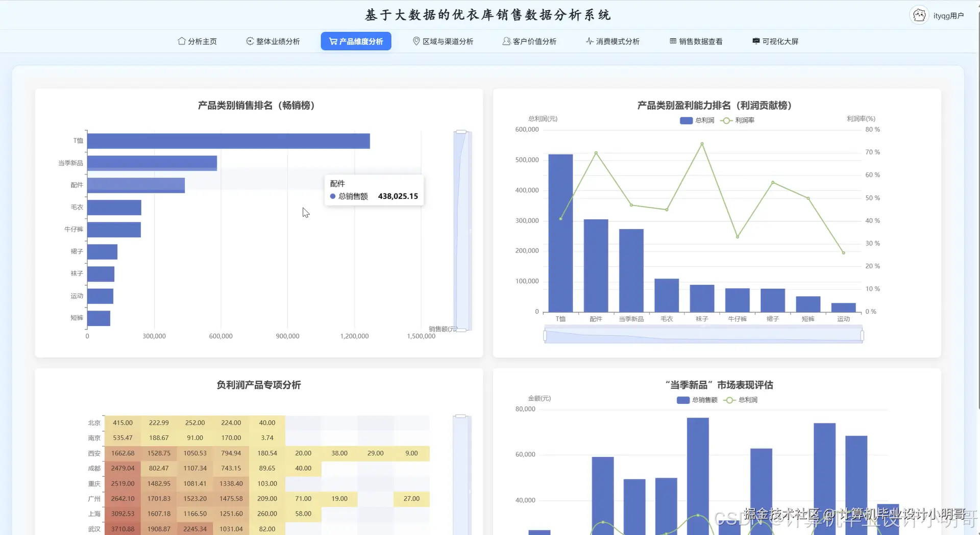This screenshot has width=980, height=535.
Task: Click the 西安 row label in the heatmap
Action: pos(94,453)
